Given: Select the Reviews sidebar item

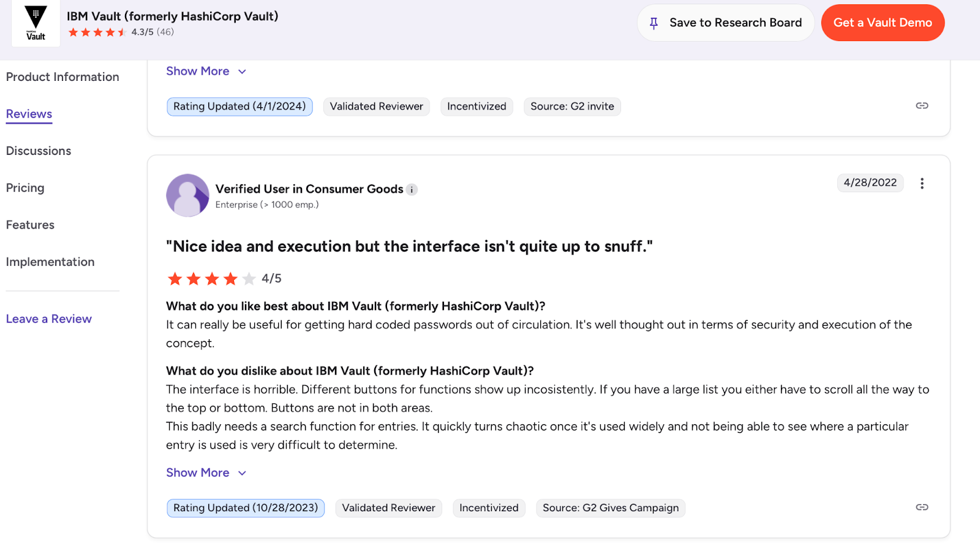Looking at the screenshot, I should [x=29, y=114].
